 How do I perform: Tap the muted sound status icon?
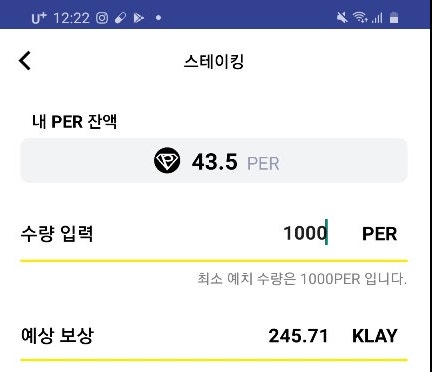(x=342, y=17)
